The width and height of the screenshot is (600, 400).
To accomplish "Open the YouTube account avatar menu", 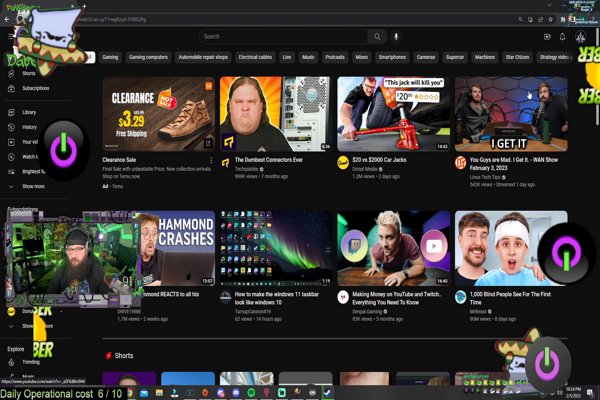I will tap(580, 37).
